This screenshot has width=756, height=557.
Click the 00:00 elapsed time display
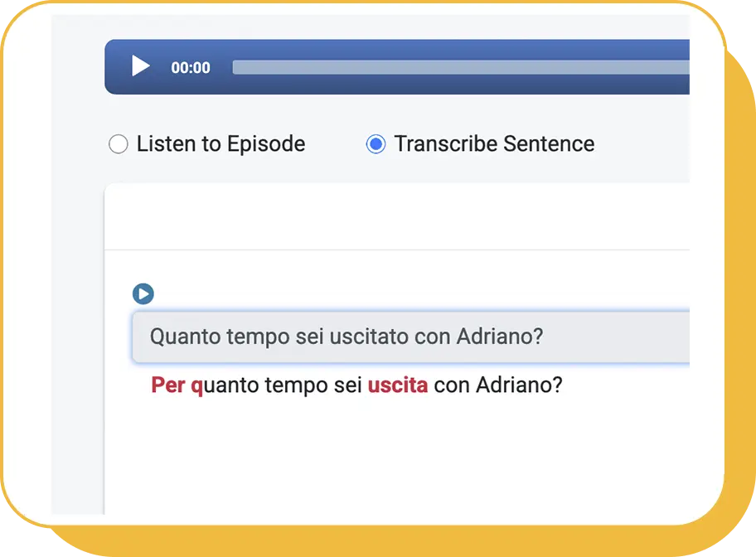191,67
